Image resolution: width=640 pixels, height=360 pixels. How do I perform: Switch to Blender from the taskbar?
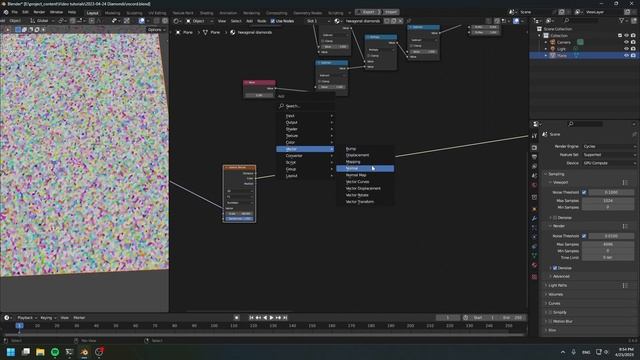84,352
